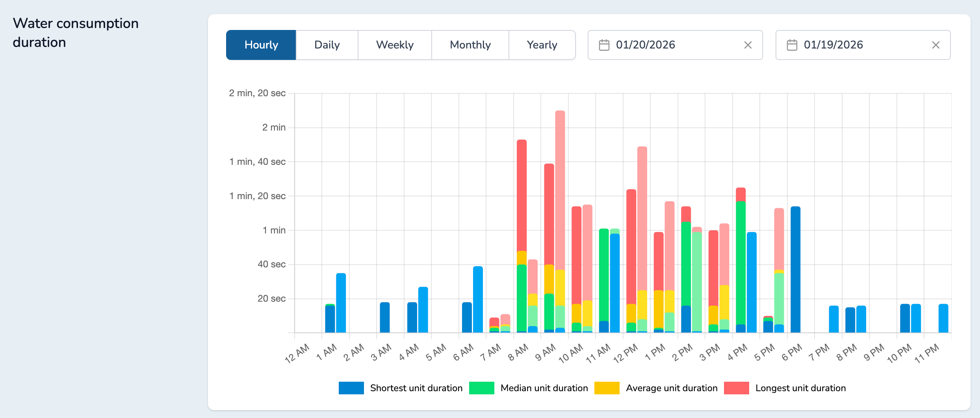Select the Hourly view tab
The height and width of the screenshot is (418, 980).
(261, 45)
